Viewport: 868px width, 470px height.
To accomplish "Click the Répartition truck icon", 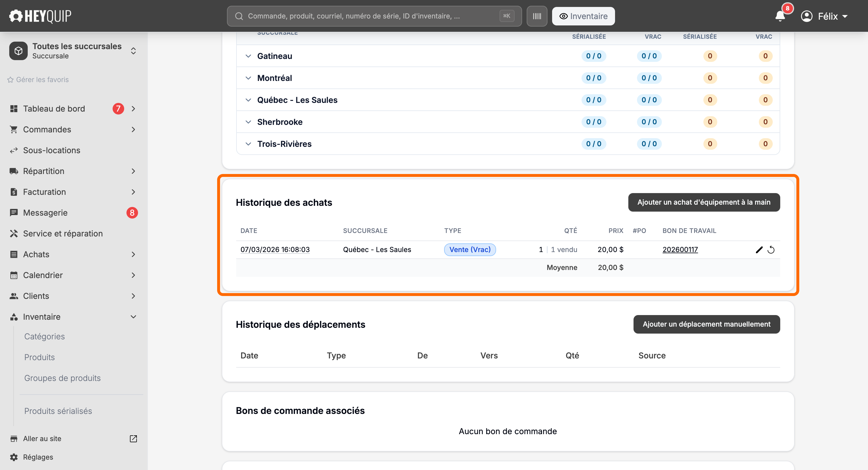I will coord(14,171).
